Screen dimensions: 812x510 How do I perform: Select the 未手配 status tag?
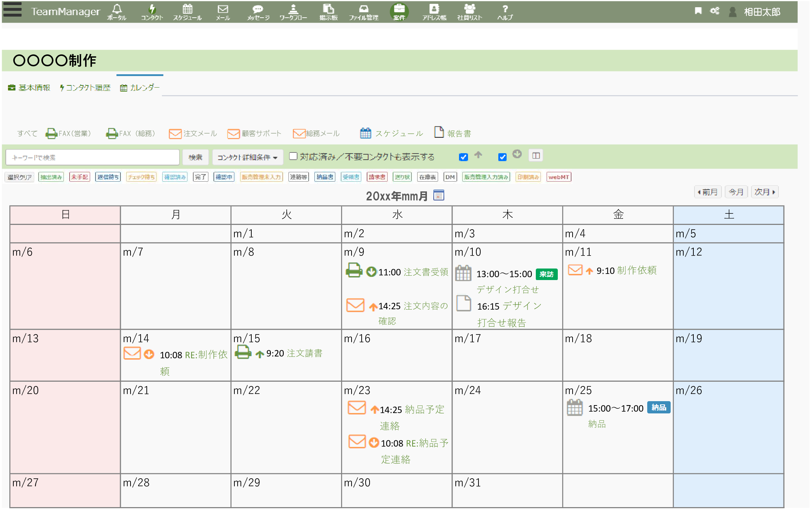80,177
